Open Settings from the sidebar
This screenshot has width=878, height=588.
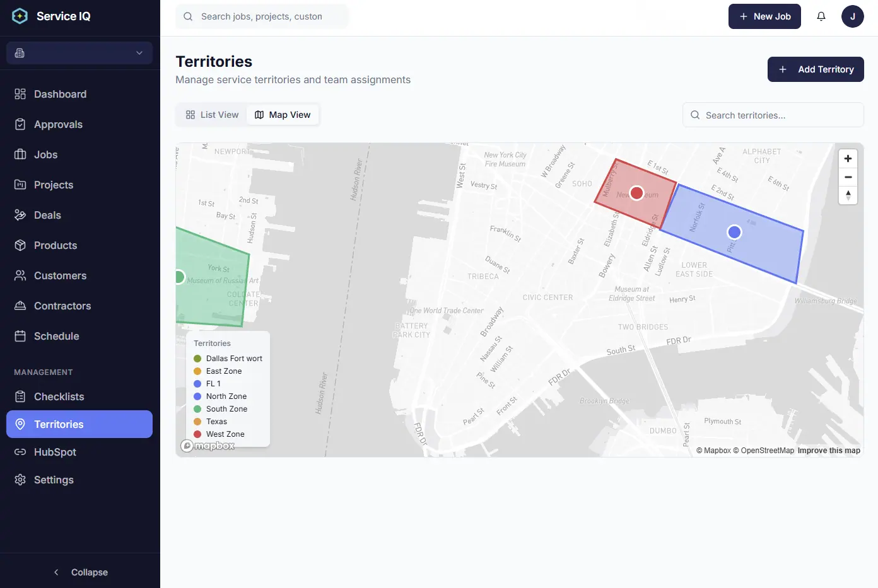(x=79, y=480)
